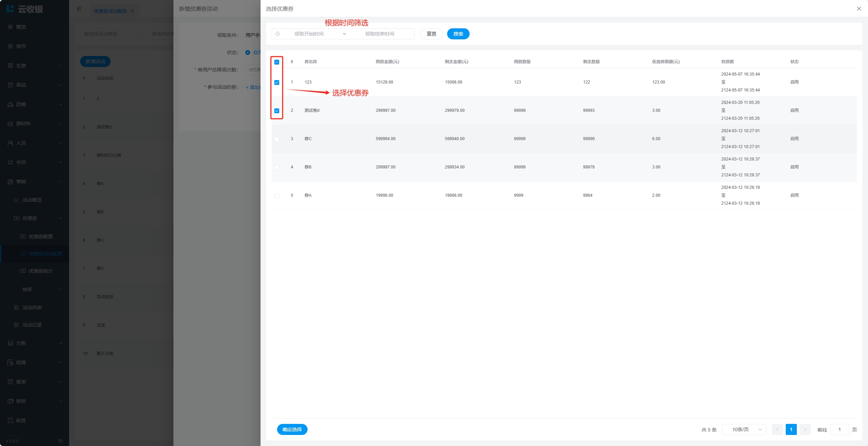This screenshot has height=446, width=868.
Task: Close the 选择优惠券 drawer with X icon
Action: (859, 9)
